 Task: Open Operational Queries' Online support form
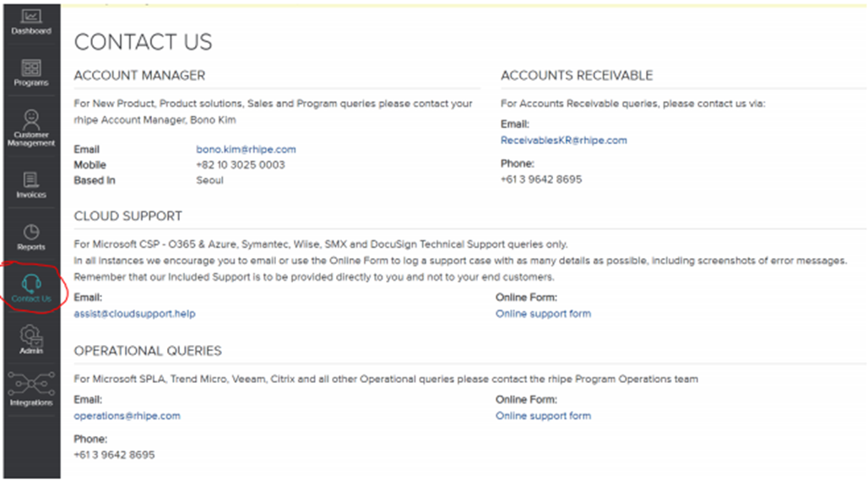tap(543, 416)
